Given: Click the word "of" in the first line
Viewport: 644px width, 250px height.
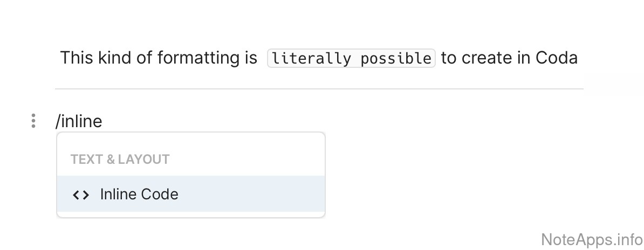Looking at the screenshot, I should point(144,58).
